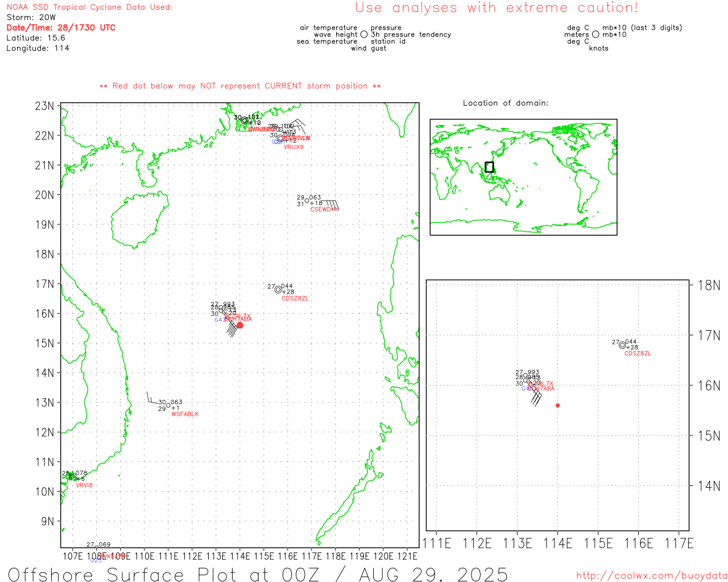Click the 'Storm: 20W' text
Viewport: 728px width, 582px height.
(31, 18)
